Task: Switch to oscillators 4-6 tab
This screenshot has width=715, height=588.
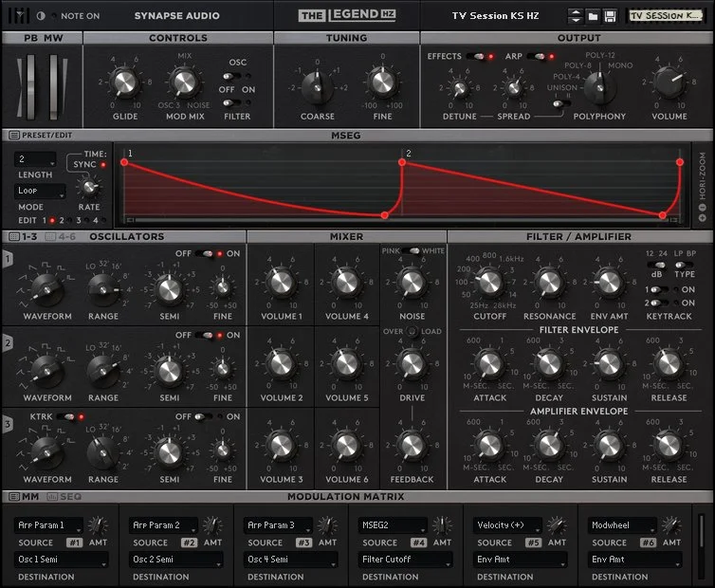Action: (x=61, y=236)
